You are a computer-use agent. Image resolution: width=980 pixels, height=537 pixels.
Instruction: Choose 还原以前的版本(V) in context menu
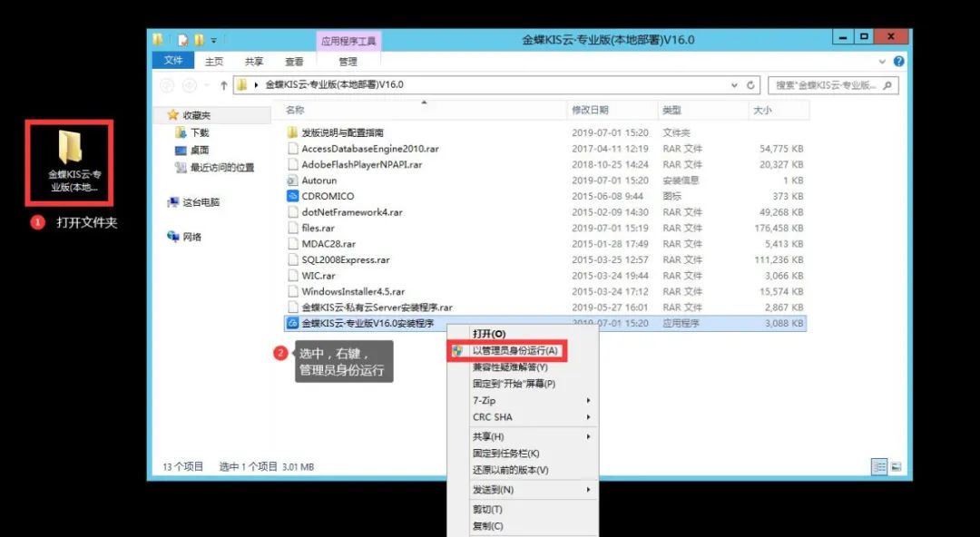[x=510, y=470]
